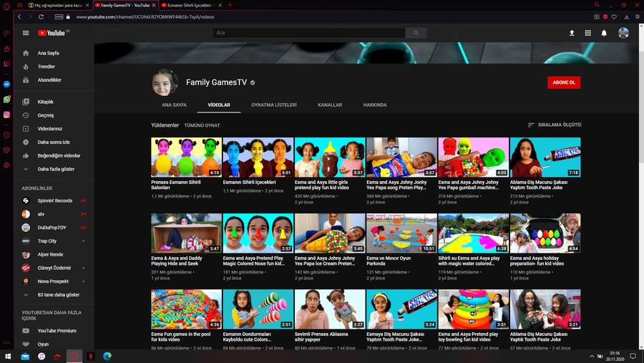The height and width of the screenshot is (363, 644).
Task: Switch to HAKKINDA tab
Action: click(374, 105)
